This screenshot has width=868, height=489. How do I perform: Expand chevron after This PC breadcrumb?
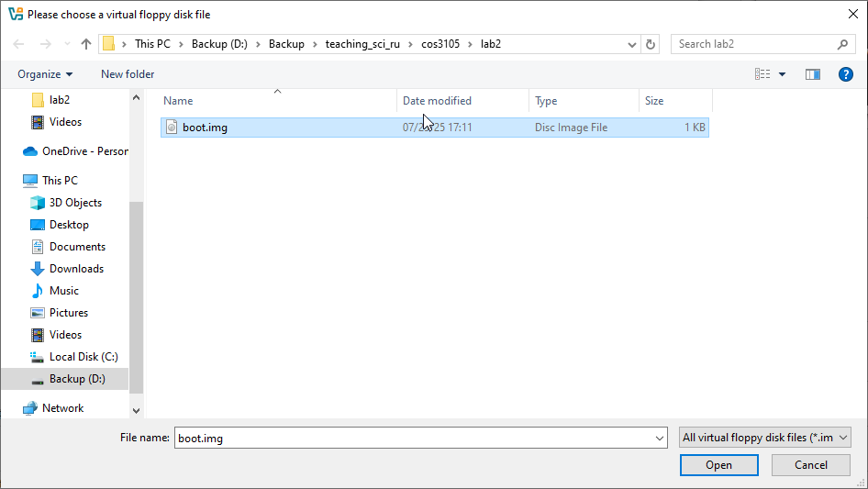pyautogui.click(x=181, y=44)
